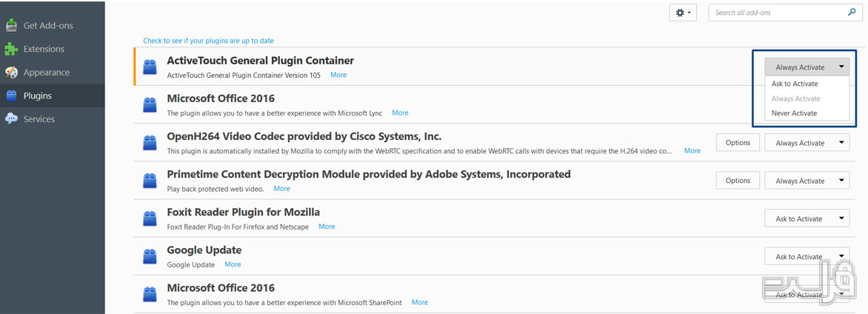The width and height of the screenshot is (868, 314).
Task: Click Options button for Primetime Content Decryption
Action: (x=738, y=181)
